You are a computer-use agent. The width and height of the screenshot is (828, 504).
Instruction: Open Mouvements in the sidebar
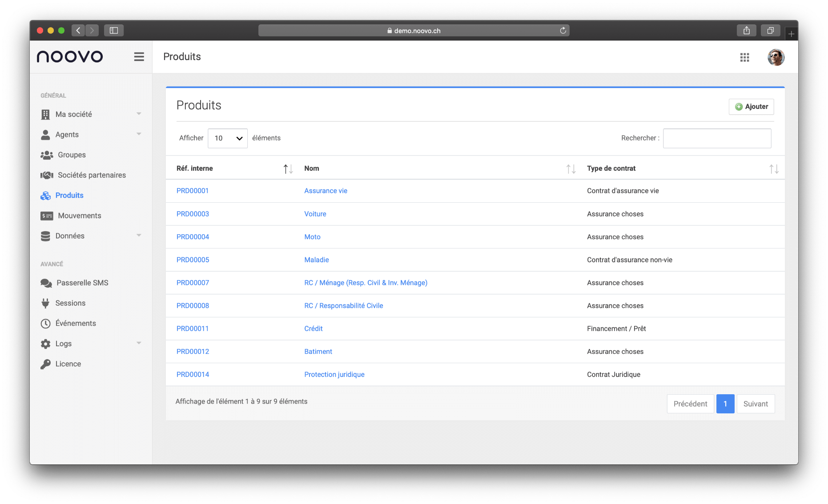pyautogui.click(x=79, y=216)
